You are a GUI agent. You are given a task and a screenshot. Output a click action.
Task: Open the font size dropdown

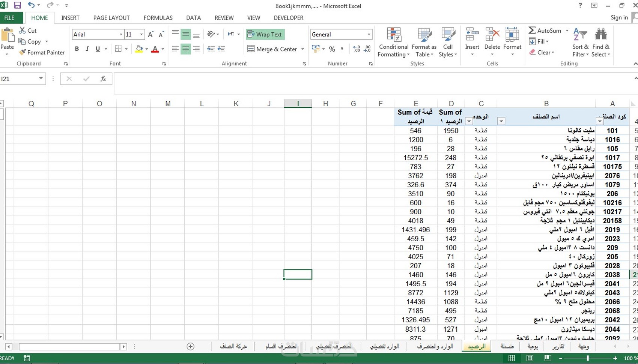[141, 34]
